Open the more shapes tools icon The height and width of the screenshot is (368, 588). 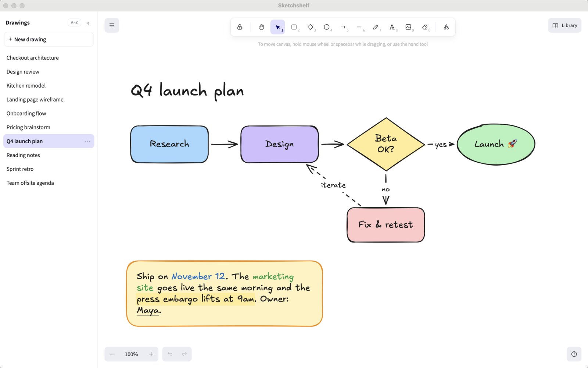tap(446, 27)
